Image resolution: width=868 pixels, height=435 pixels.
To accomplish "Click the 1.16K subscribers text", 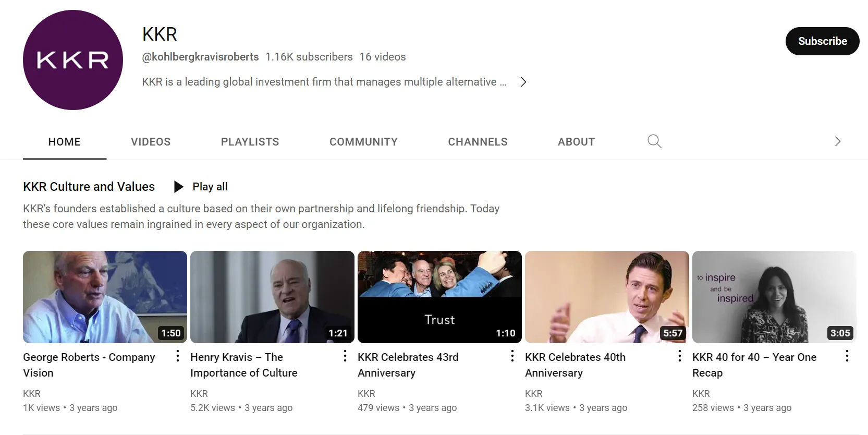I will pos(309,57).
